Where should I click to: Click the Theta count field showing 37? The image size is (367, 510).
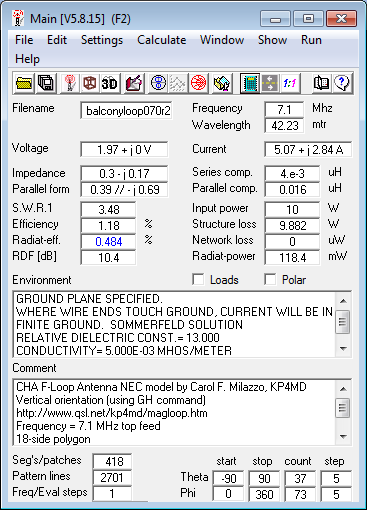[x=300, y=478]
